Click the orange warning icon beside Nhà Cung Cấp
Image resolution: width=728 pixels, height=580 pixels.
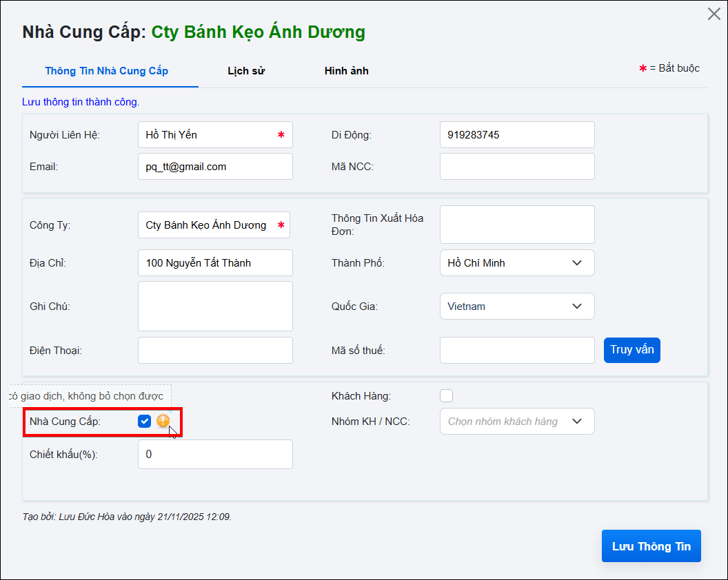click(x=163, y=421)
